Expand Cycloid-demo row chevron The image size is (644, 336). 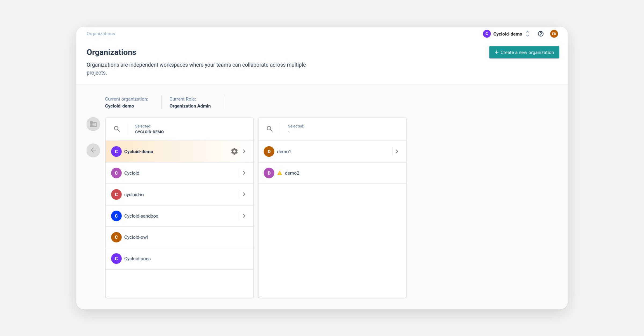244,151
